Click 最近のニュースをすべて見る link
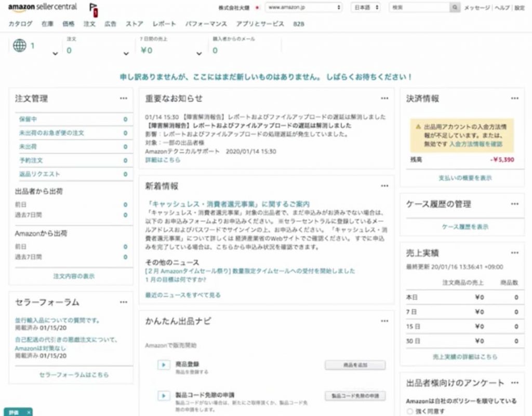 [183, 295]
